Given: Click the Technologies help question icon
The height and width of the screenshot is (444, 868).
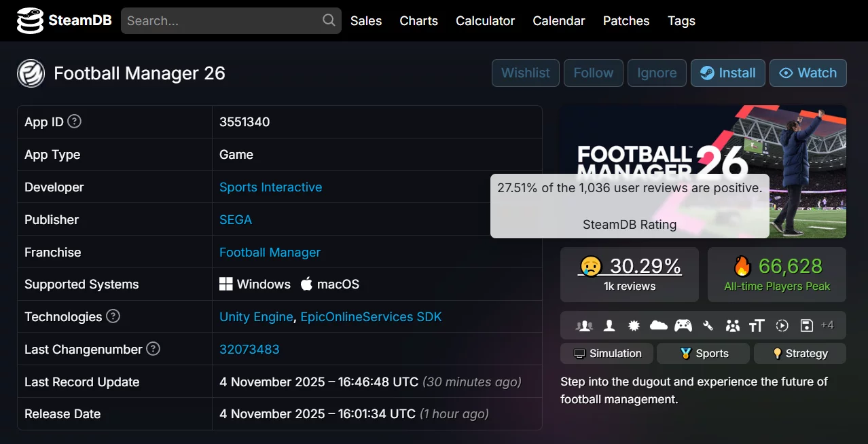Looking at the screenshot, I should [x=113, y=316].
